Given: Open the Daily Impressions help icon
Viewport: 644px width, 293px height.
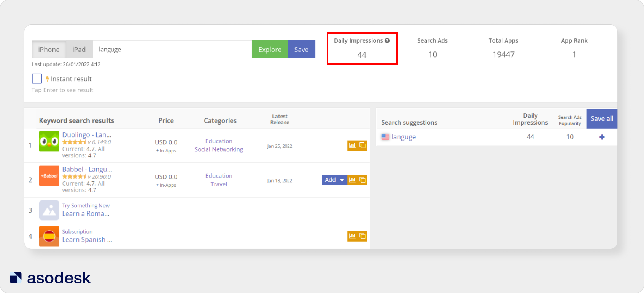Looking at the screenshot, I should tap(387, 41).
